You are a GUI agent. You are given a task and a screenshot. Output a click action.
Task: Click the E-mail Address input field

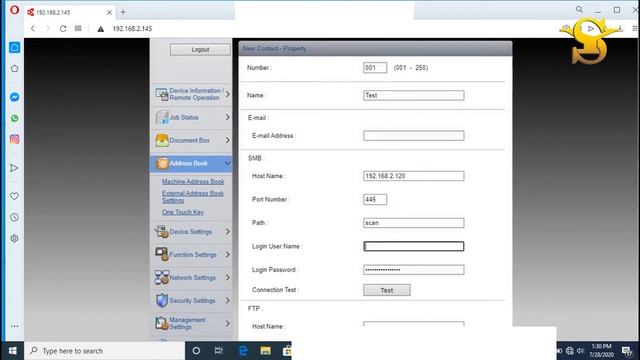tap(413, 136)
